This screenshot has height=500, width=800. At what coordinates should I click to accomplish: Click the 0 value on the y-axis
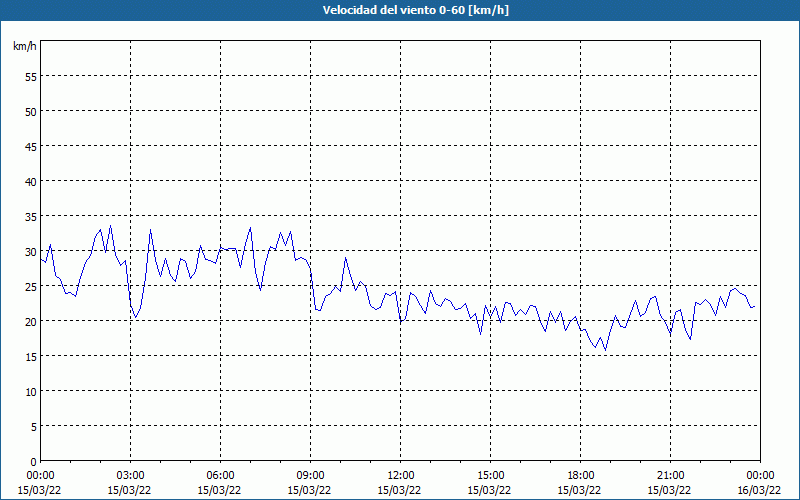34,461
